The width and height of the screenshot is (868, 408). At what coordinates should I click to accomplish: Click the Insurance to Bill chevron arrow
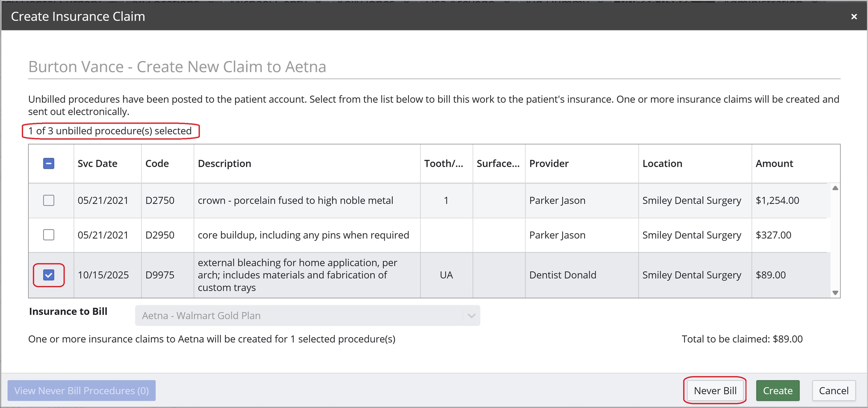point(471,316)
